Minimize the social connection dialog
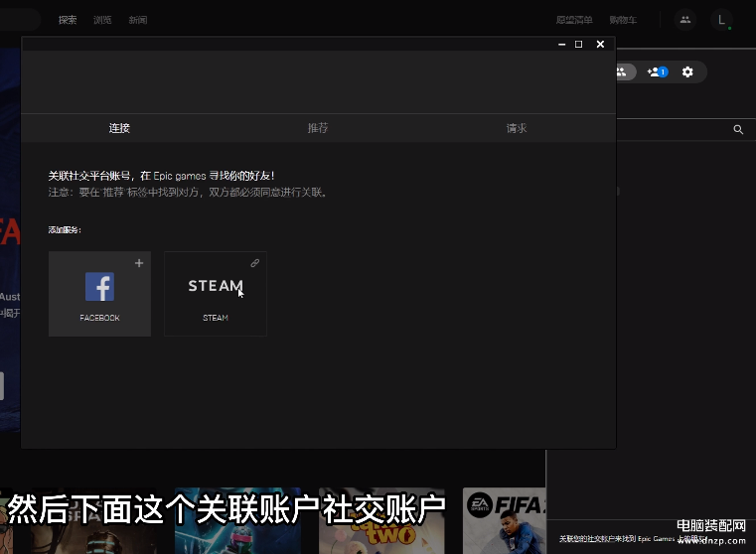Screen dimensions: 756x554 tap(561, 45)
